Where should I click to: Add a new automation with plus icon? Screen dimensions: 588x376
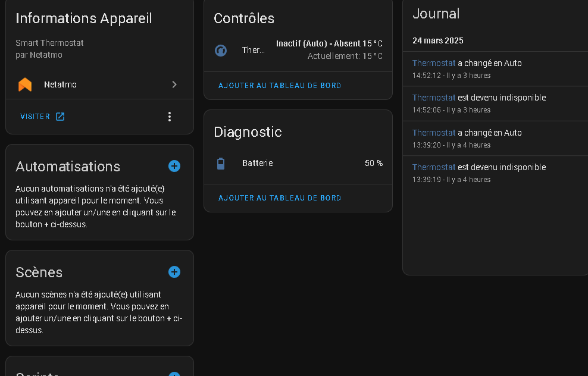tap(174, 166)
